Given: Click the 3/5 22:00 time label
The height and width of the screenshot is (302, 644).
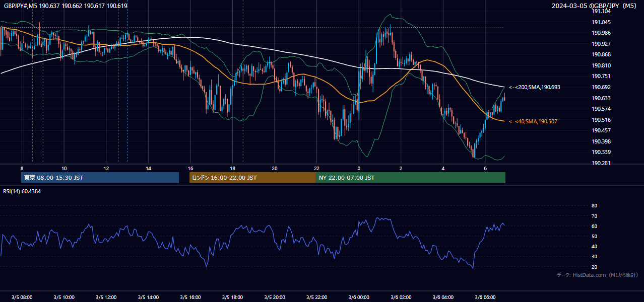Looking at the screenshot, I should tap(316, 297).
